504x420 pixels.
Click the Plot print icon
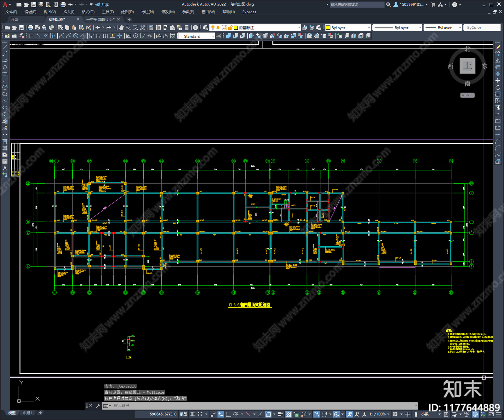[30, 28]
